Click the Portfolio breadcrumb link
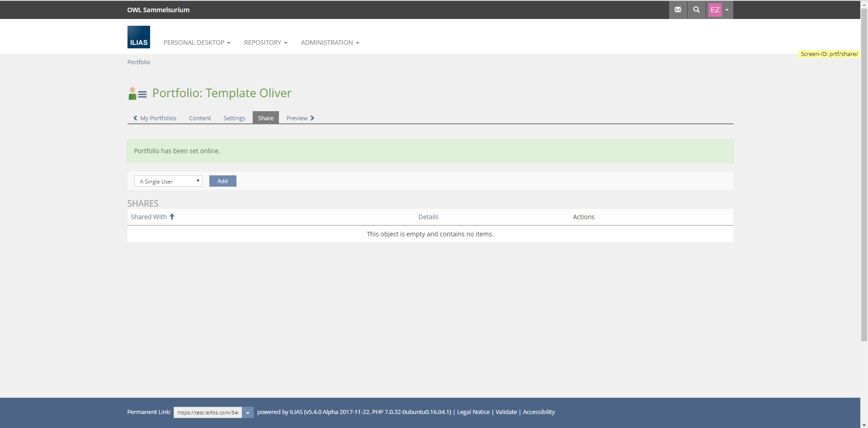Viewport: 868px width, 428px height. 138,62
